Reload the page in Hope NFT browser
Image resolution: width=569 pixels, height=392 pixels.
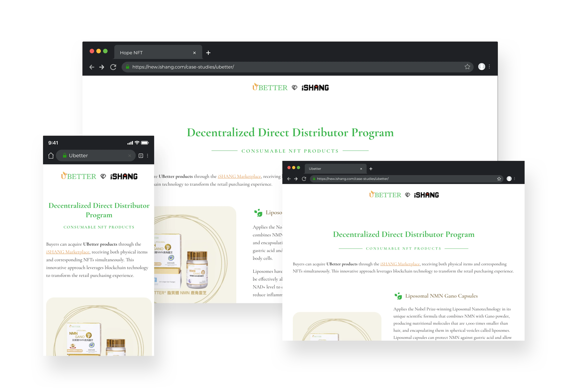pyautogui.click(x=113, y=67)
